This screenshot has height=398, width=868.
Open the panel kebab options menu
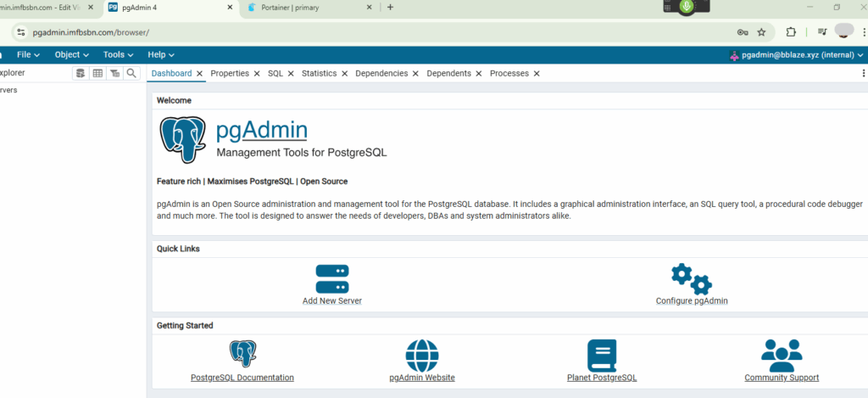coord(863,74)
